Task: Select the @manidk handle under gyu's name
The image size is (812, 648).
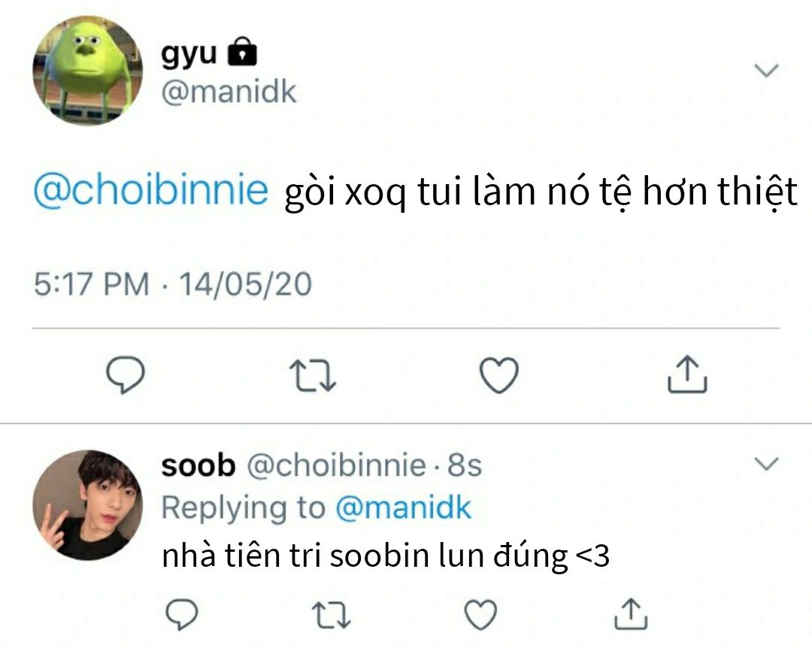Action: coord(229,92)
